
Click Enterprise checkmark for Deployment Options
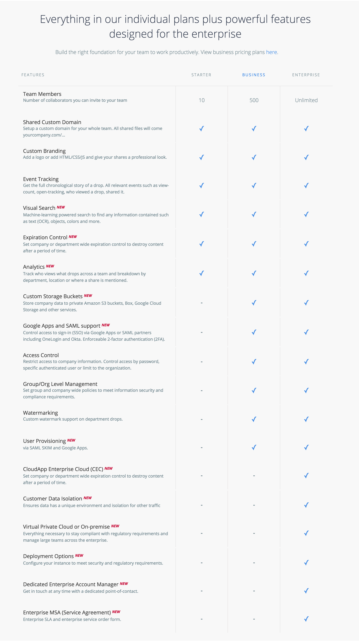tap(306, 562)
